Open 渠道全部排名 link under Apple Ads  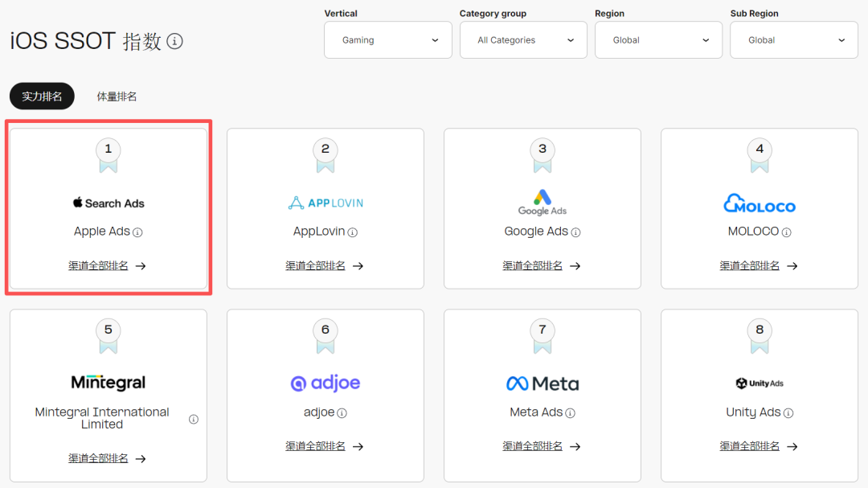108,266
